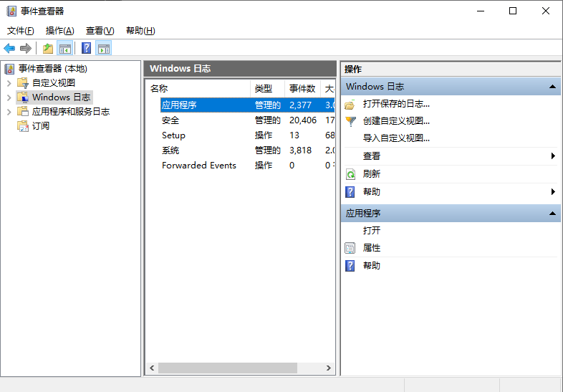Click the Event Viewer title bar icon
The width and height of the screenshot is (563, 392).
click(x=11, y=11)
